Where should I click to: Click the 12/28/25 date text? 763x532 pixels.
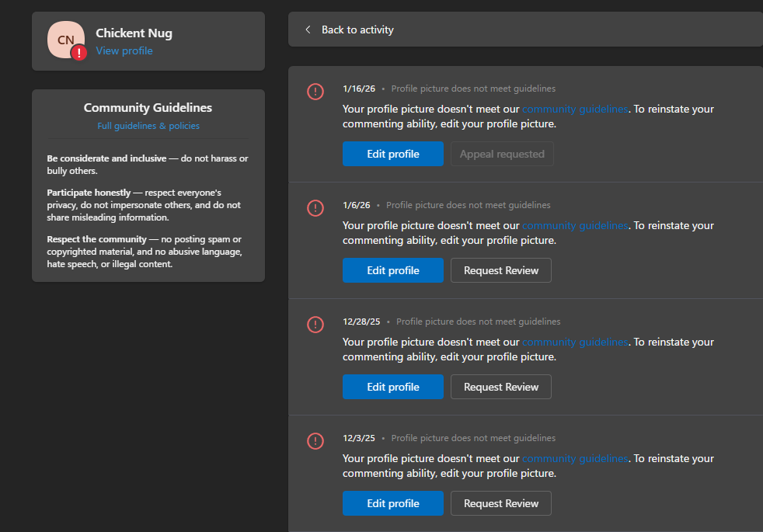click(x=361, y=322)
